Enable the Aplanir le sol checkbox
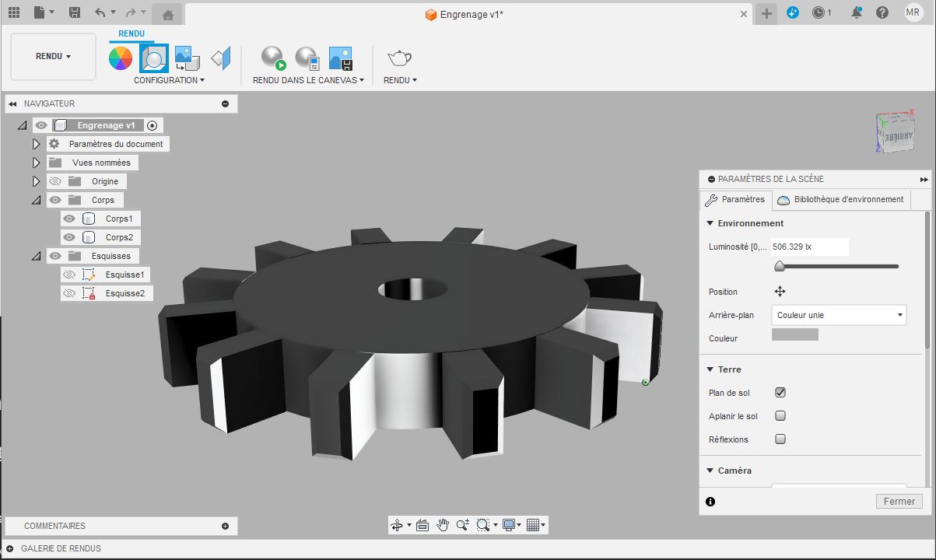 pyautogui.click(x=780, y=416)
